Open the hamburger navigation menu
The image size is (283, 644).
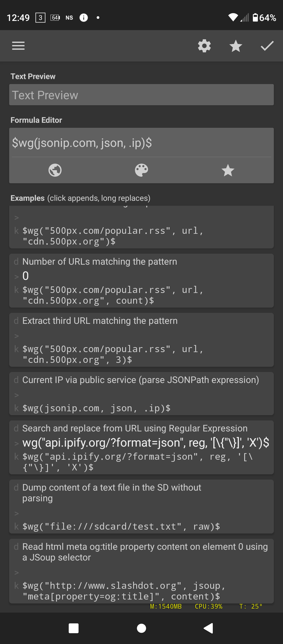(x=18, y=46)
